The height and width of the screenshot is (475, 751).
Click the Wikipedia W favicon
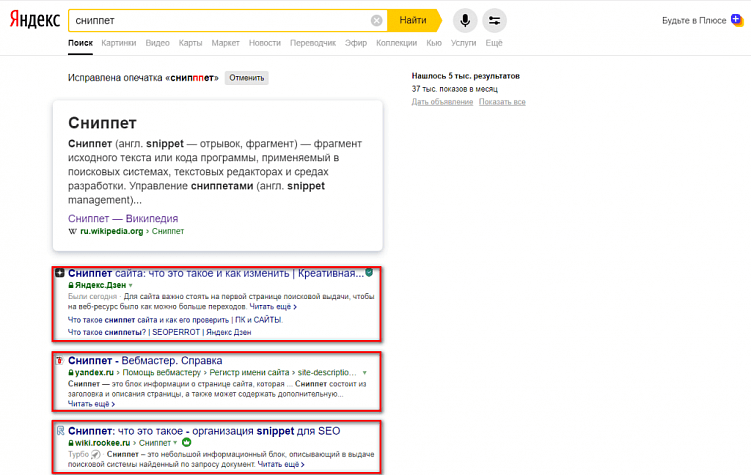pos(72,231)
